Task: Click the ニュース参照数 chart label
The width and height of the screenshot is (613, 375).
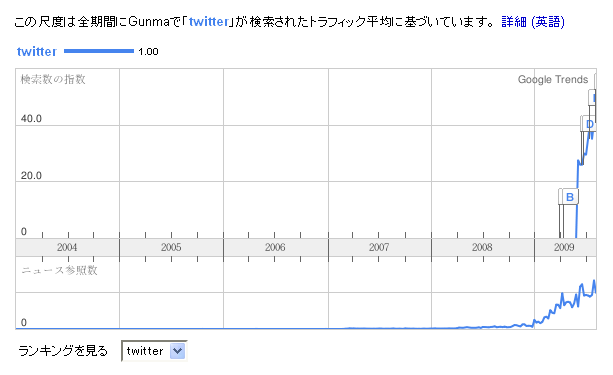Action: [59, 270]
